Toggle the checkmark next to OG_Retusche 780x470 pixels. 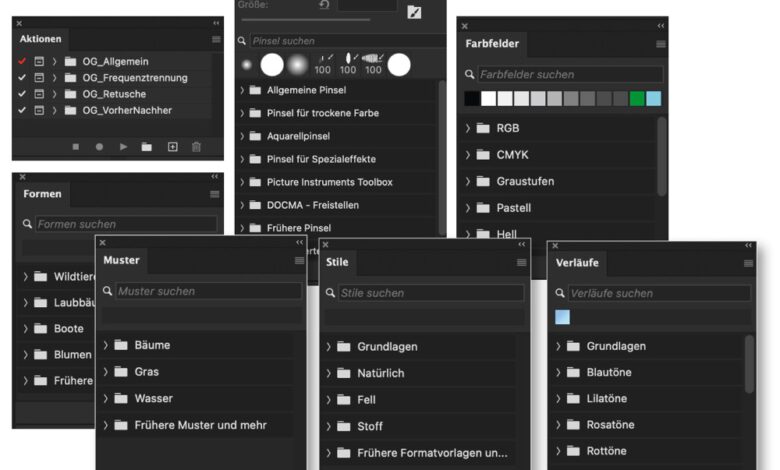tap(22, 94)
